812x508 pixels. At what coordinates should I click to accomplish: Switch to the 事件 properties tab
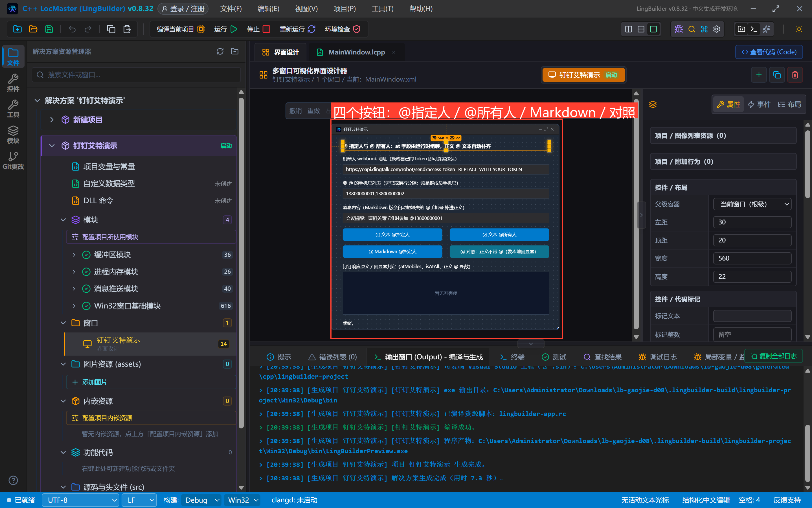pos(759,104)
